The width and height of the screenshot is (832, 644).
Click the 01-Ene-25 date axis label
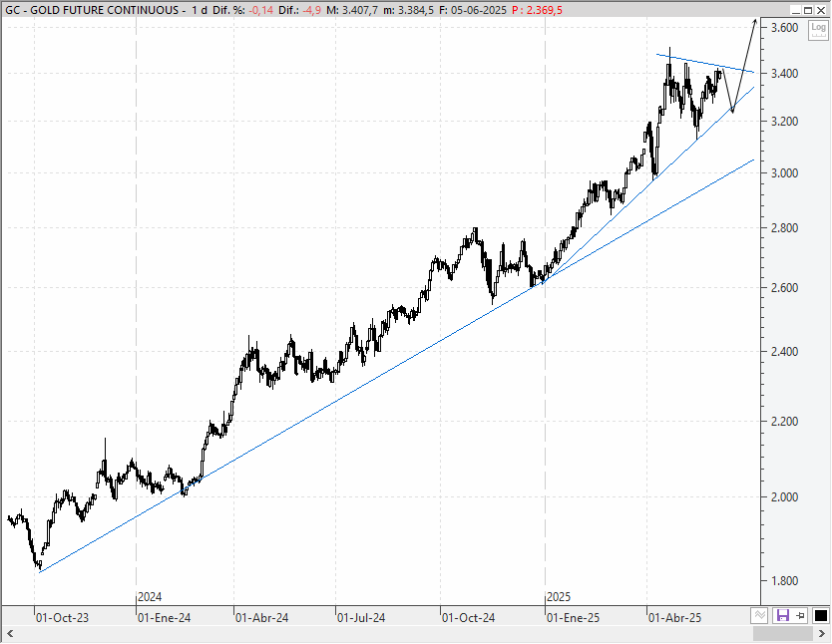click(573, 618)
